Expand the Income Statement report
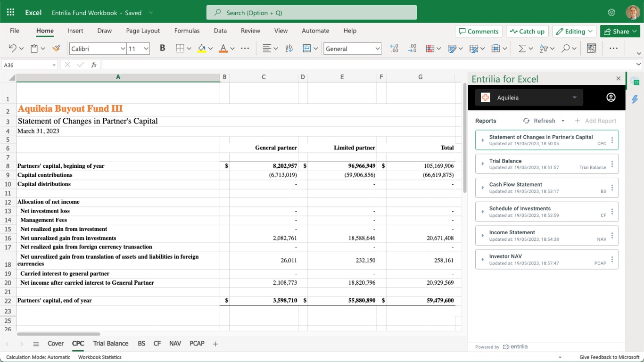This screenshot has height=362, width=644. click(x=483, y=236)
